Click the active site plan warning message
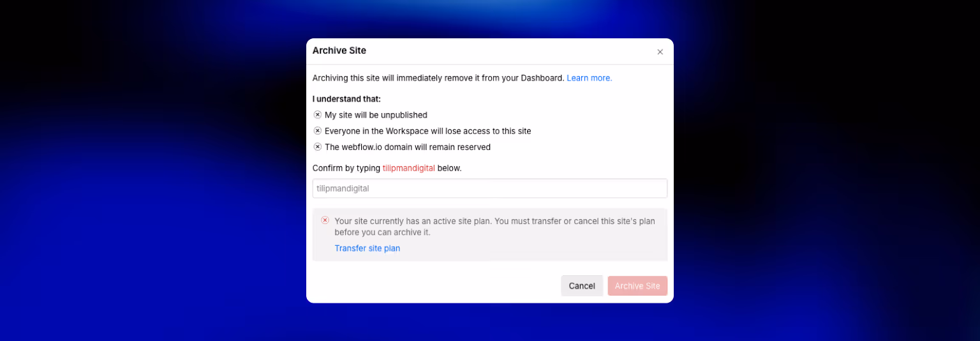 [x=494, y=227]
